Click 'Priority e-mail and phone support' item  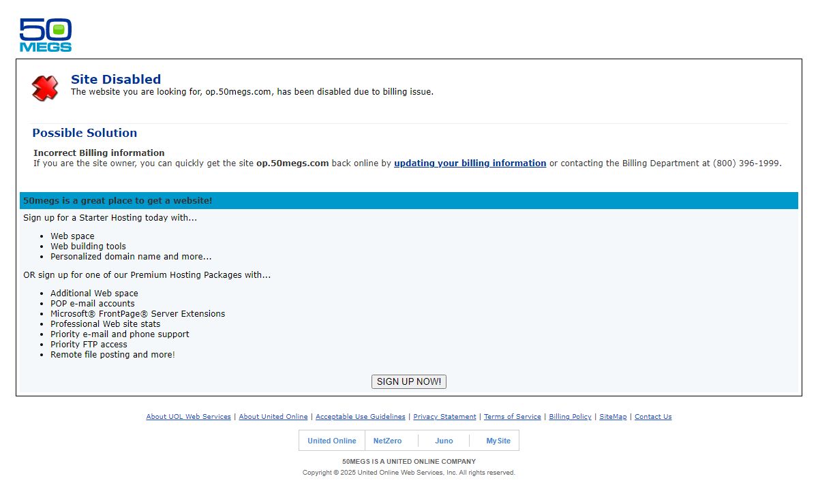tap(120, 334)
